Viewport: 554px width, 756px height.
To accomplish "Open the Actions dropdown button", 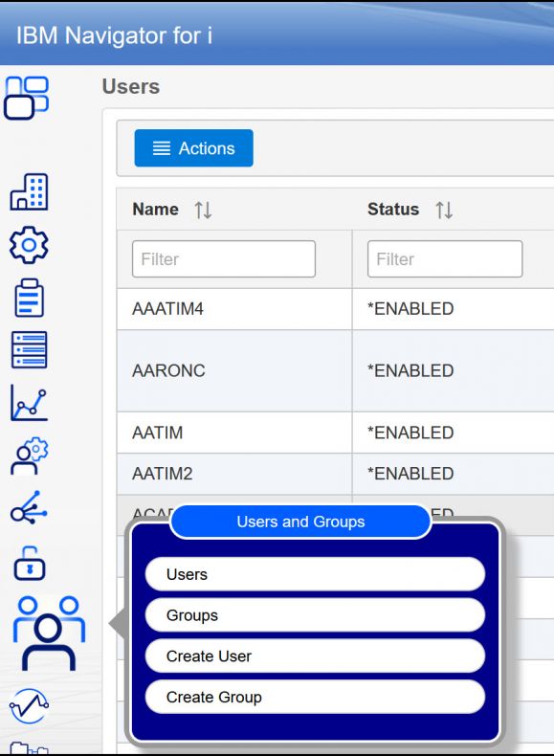I will (194, 148).
